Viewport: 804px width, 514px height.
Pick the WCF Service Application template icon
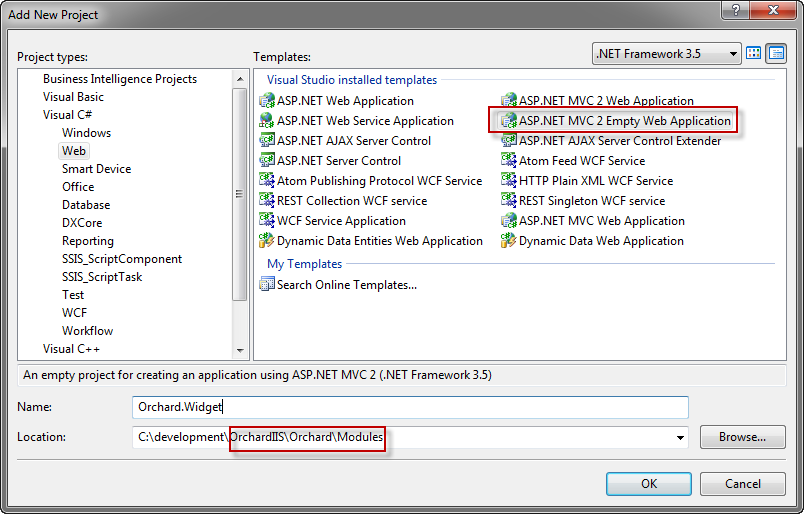click(267, 221)
